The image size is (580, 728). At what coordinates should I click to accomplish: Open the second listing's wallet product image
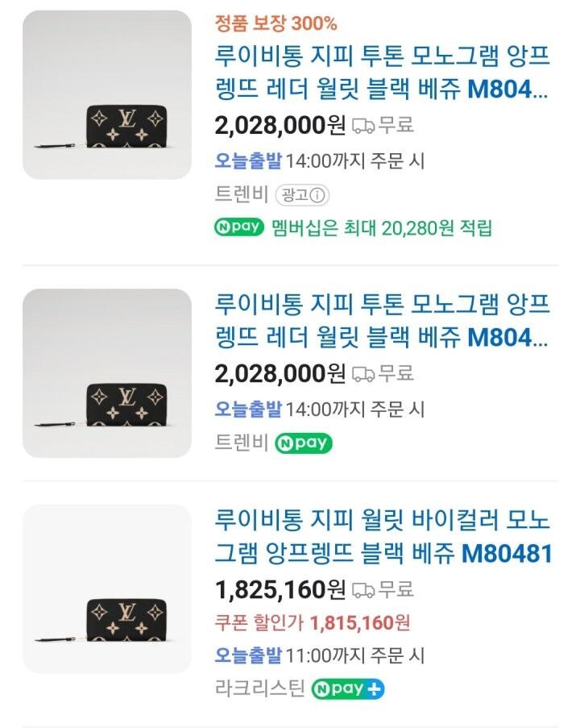click(107, 373)
